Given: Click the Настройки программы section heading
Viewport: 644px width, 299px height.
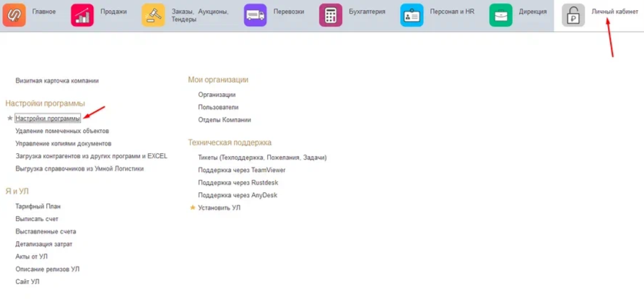Looking at the screenshot, I should tap(45, 103).
